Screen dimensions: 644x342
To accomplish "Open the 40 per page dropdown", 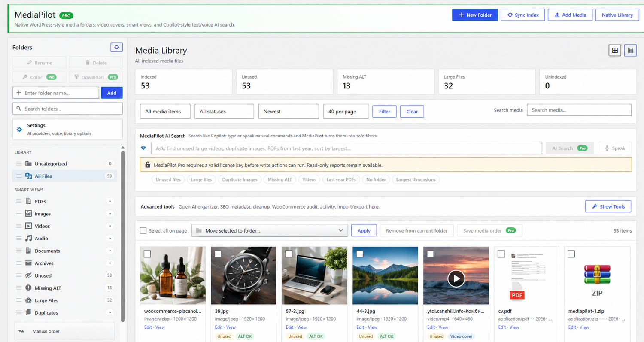I will pos(346,111).
